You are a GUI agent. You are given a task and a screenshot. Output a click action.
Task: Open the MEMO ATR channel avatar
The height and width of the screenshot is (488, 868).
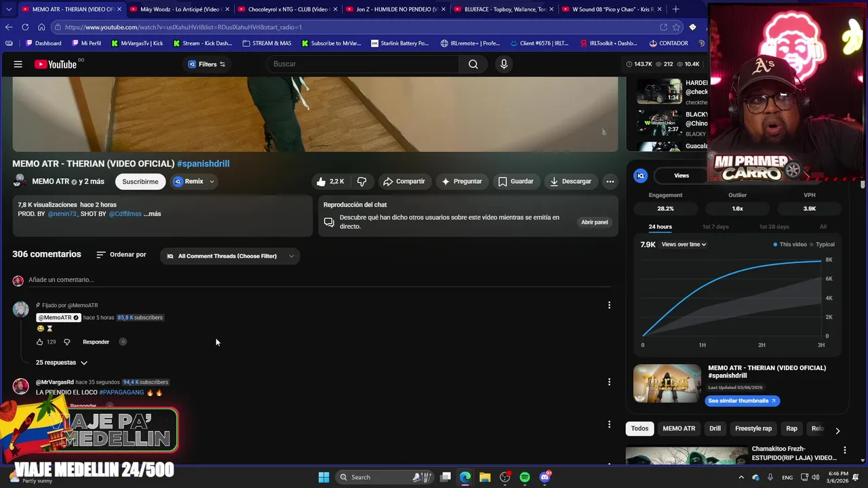(x=20, y=182)
